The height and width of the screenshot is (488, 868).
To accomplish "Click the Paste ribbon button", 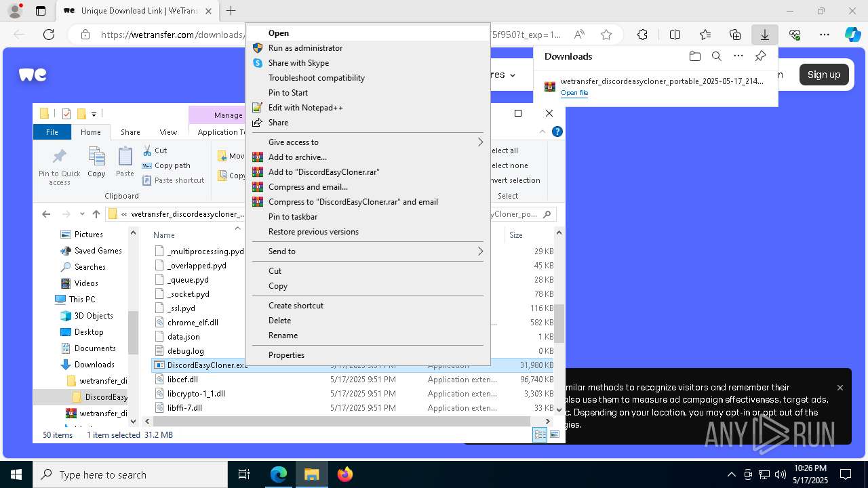I will (125, 163).
